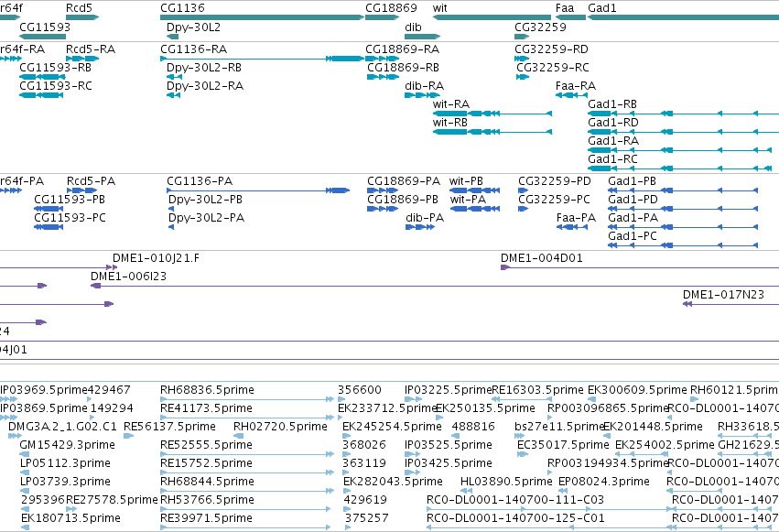The height and width of the screenshot is (532, 779).
Task: Select EST HL03890.5prime
Action: (466, 491)
